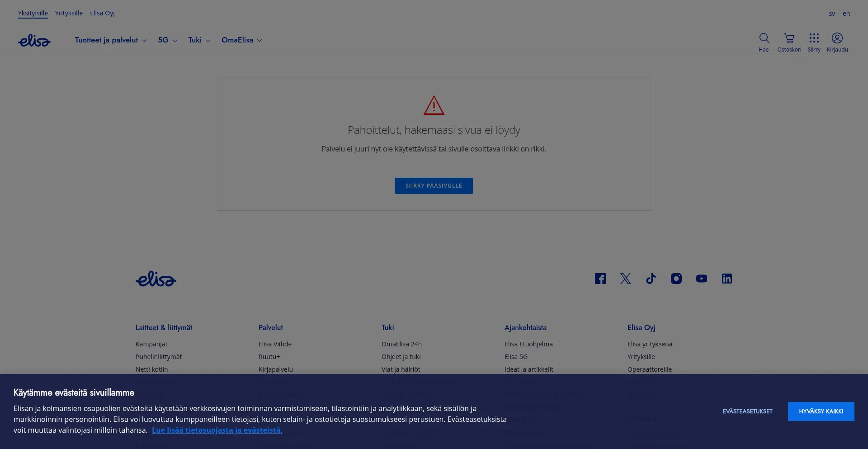Open Elisa's YouTube icon in footer
The image size is (868, 449).
point(701,279)
